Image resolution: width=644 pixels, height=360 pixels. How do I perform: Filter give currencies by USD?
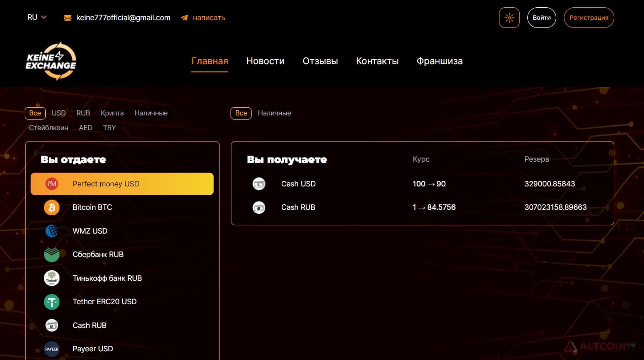pyautogui.click(x=59, y=113)
